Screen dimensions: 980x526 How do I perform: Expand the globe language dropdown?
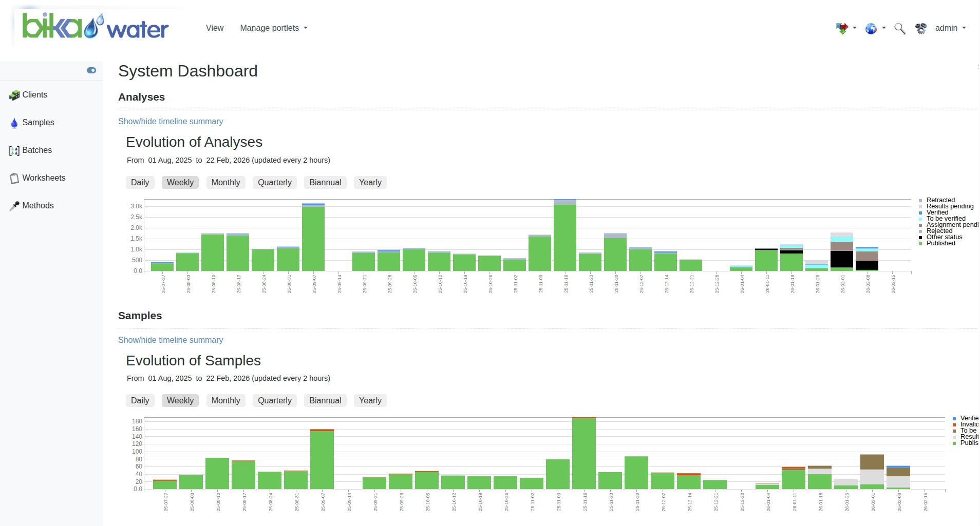875,28
